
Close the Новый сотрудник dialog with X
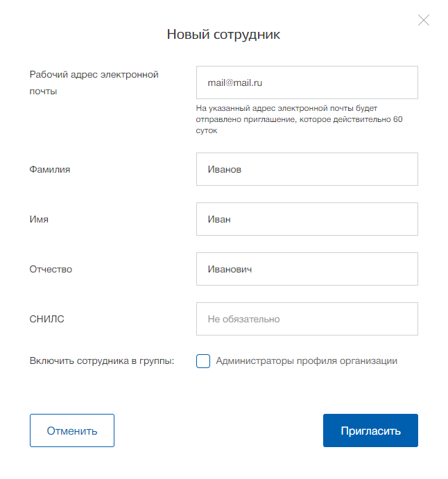click(x=424, y=21)
